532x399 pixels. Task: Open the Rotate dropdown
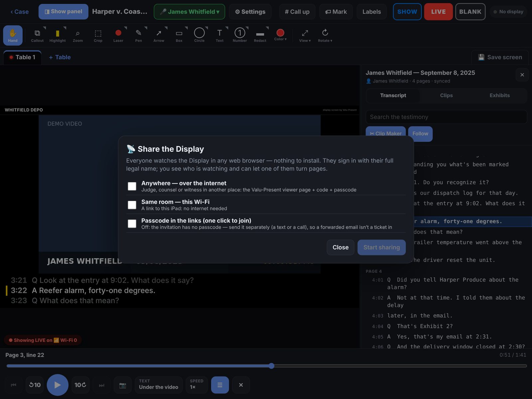click(x=325, y=35)
